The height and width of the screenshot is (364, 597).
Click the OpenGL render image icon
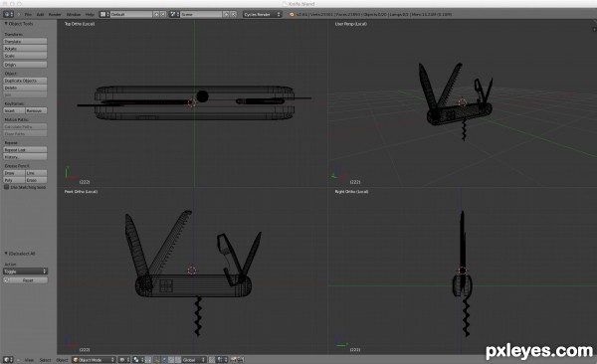coord(234,359)
